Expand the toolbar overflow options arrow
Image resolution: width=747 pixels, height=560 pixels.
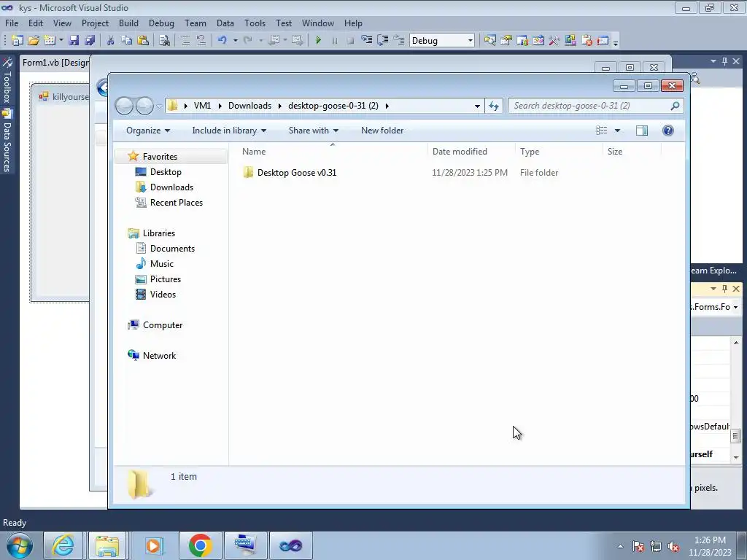point(616,42)
